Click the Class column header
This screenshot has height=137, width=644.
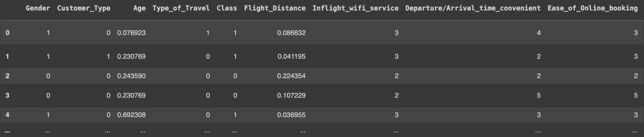coord(226,8)
